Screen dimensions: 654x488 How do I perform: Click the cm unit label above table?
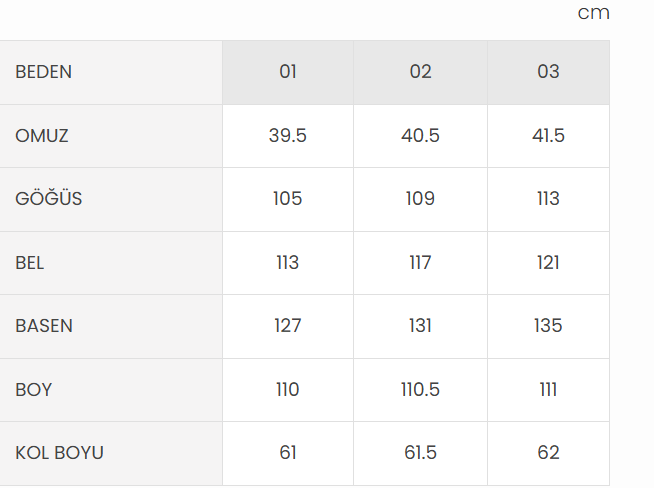click(x=593, y=14)
